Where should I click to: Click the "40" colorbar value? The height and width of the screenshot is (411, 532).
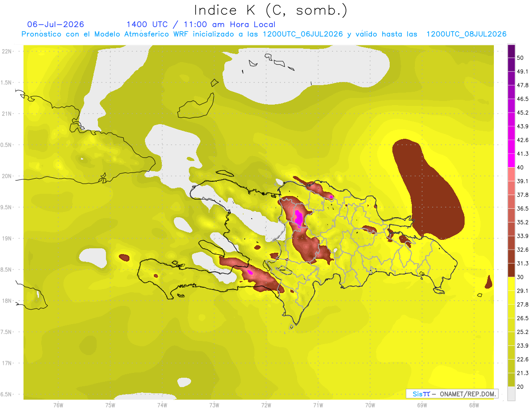520,167
